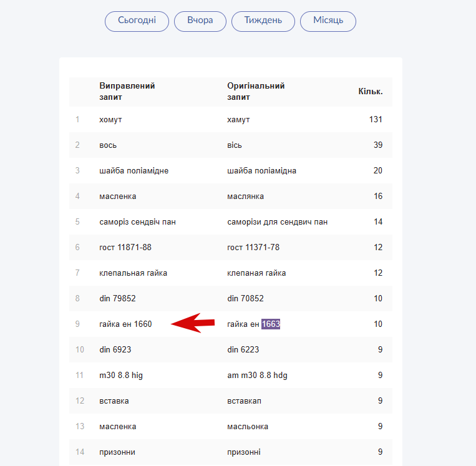The height and width of the screenshot is (466, 476).
Task: Click the гайка ен 1660 entry
Action: point(125,324)
